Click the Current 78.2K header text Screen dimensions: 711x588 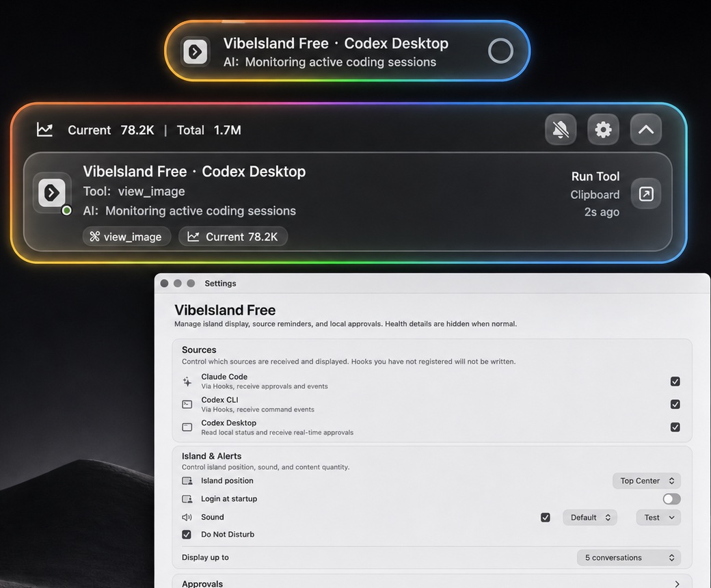[111, 130]
